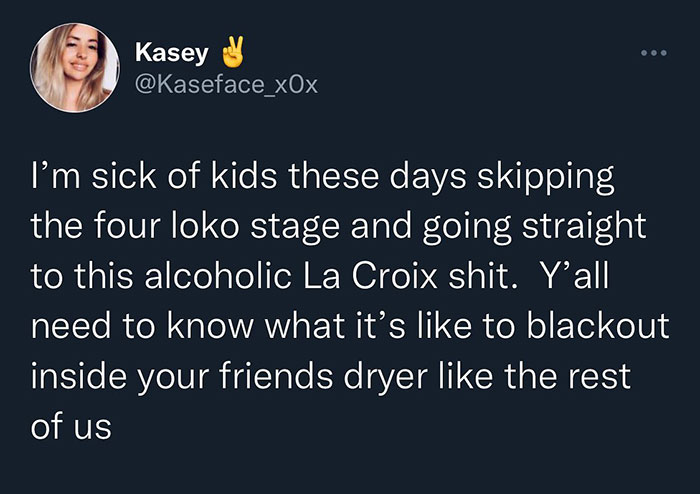Click the word "straight" in the tweet
Screen dimensions: 700x494
(584, 227)
